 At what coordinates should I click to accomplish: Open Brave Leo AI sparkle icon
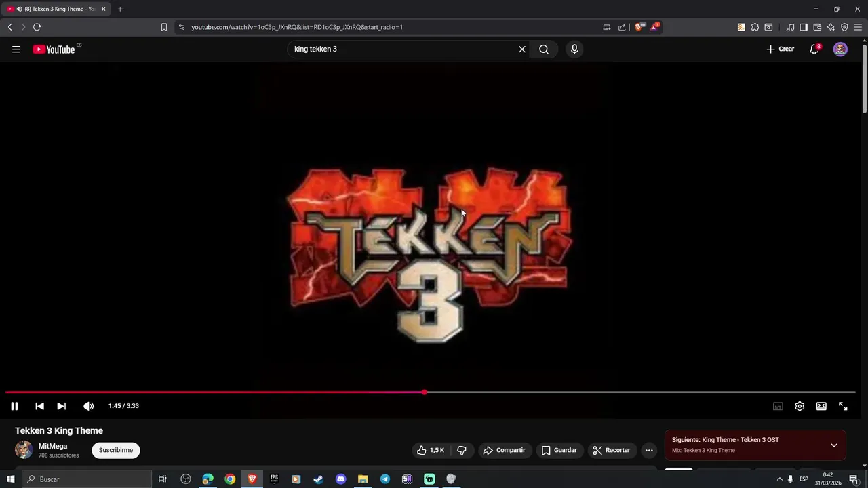pyautogui.click(x=831, y=27)
